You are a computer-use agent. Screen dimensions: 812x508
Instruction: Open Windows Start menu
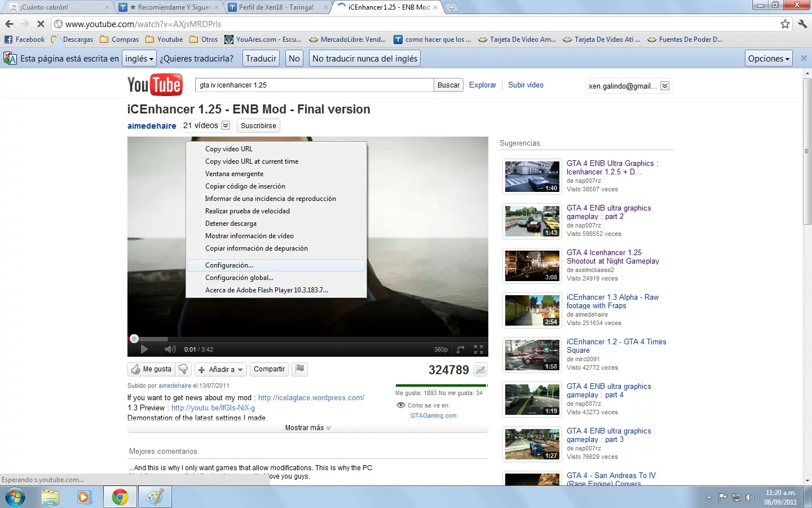15,497
